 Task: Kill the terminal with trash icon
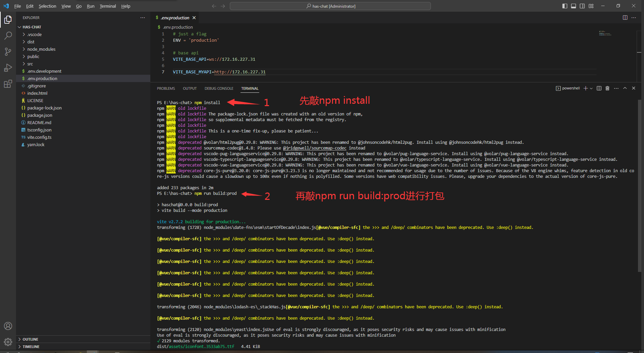pyautogui.click(x=607, y=88)
